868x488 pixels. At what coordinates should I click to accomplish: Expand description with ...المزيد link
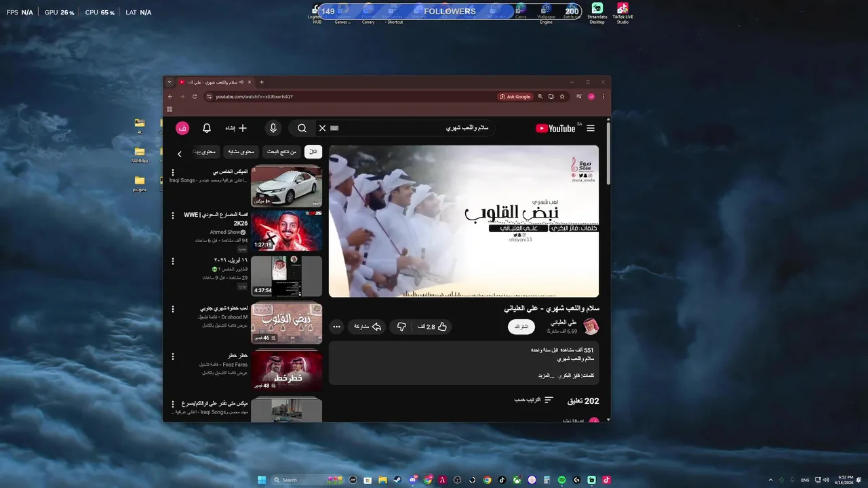click(546, 375)
